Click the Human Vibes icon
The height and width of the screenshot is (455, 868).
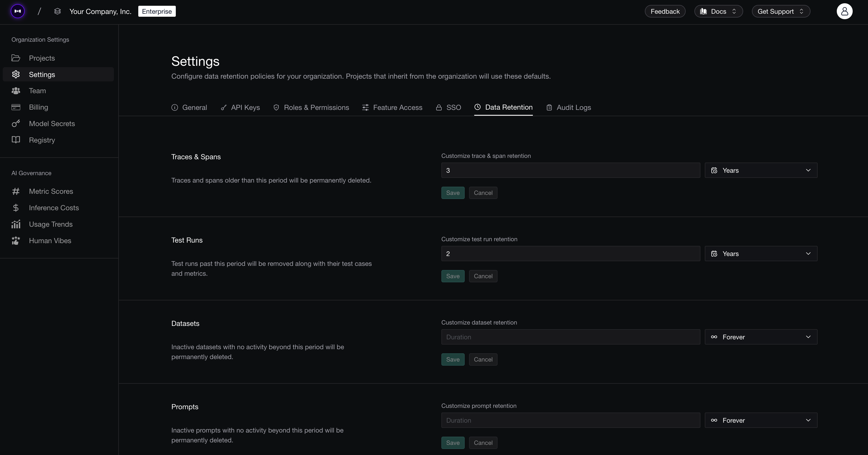(16, 240)
